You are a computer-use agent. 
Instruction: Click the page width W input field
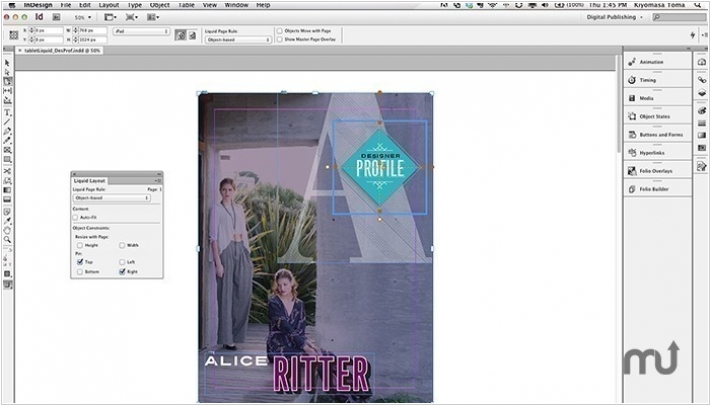pyautogui.click(x=93, y=31)
